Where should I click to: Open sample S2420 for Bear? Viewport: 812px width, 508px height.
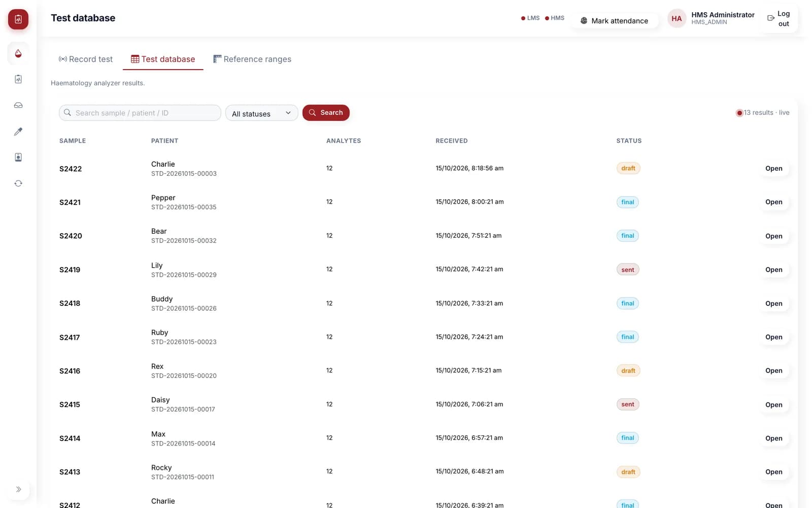point(774,236)
